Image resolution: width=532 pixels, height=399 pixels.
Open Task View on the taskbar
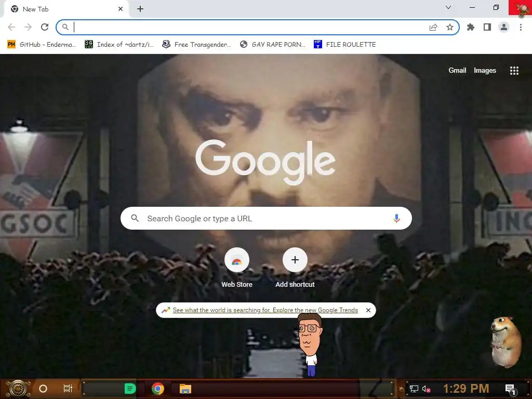pyautogui.click(x=68, y=389)
